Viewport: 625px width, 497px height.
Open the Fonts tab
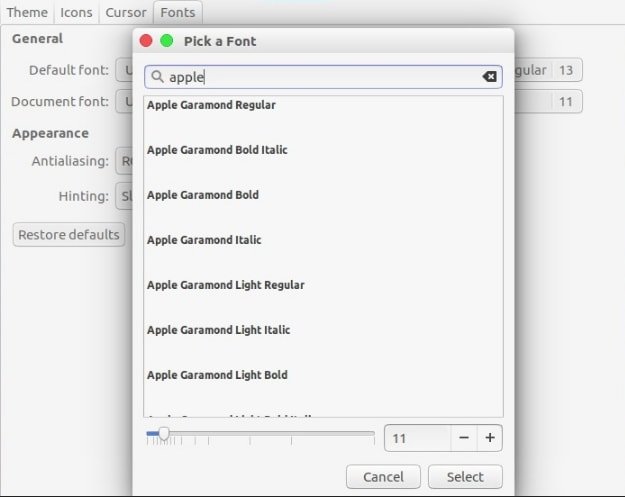tap(178, 12)
